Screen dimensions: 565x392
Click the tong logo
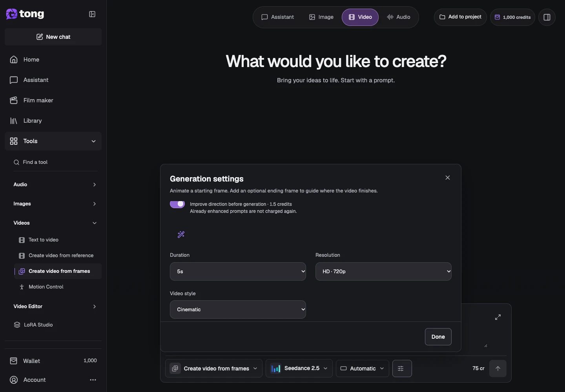coord(25,14)
